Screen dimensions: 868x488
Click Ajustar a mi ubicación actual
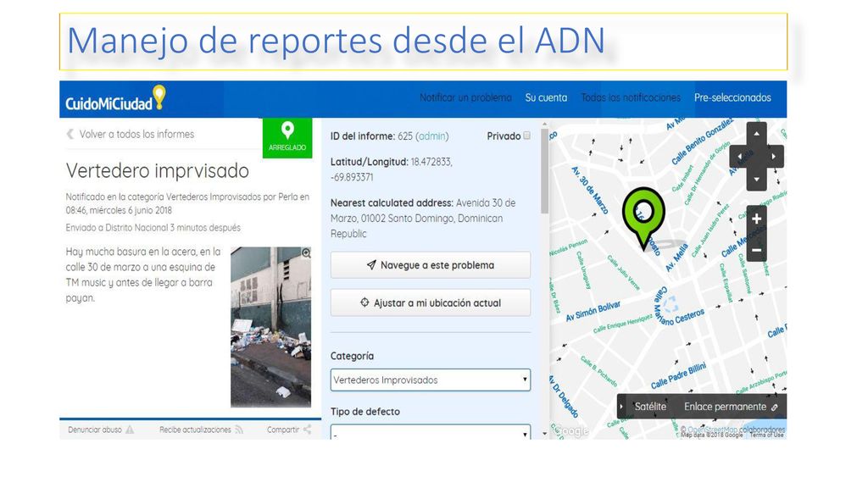430,302
